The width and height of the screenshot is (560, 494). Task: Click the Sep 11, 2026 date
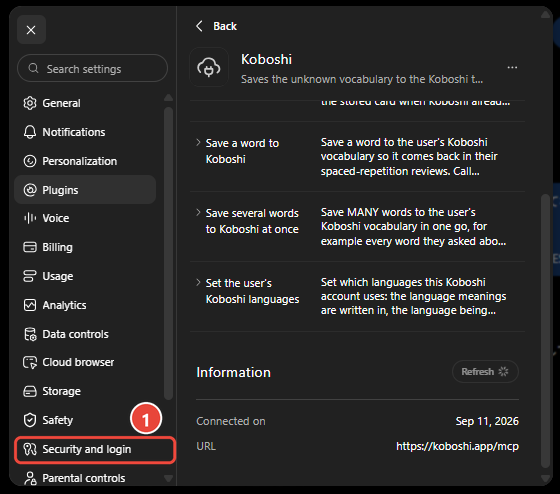click(x=487, y=421)
